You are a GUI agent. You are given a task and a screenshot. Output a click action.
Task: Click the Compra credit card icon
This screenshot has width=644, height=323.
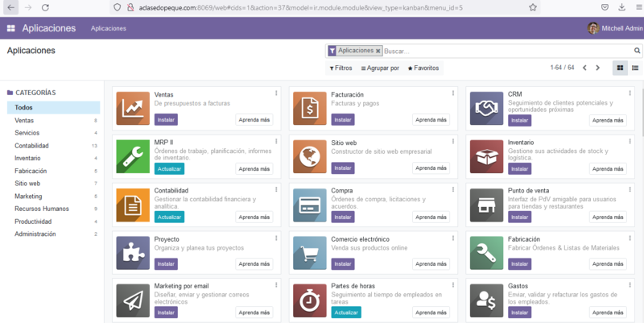[310, 205]
